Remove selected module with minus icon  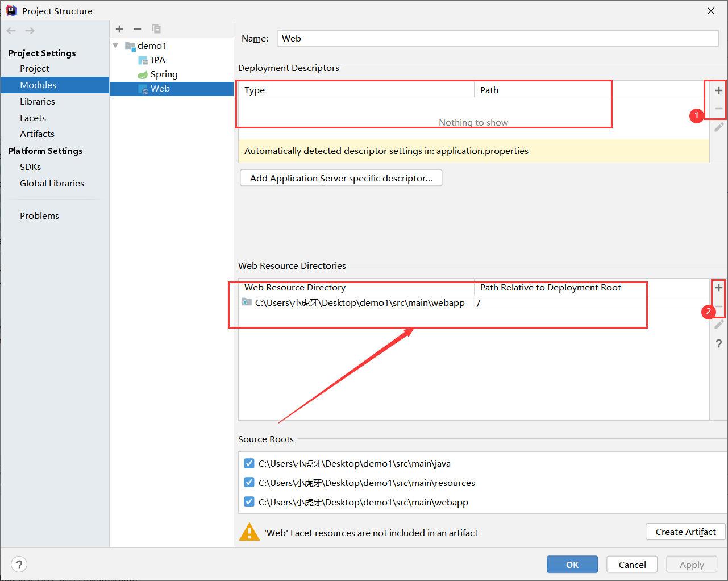(138, 29)
